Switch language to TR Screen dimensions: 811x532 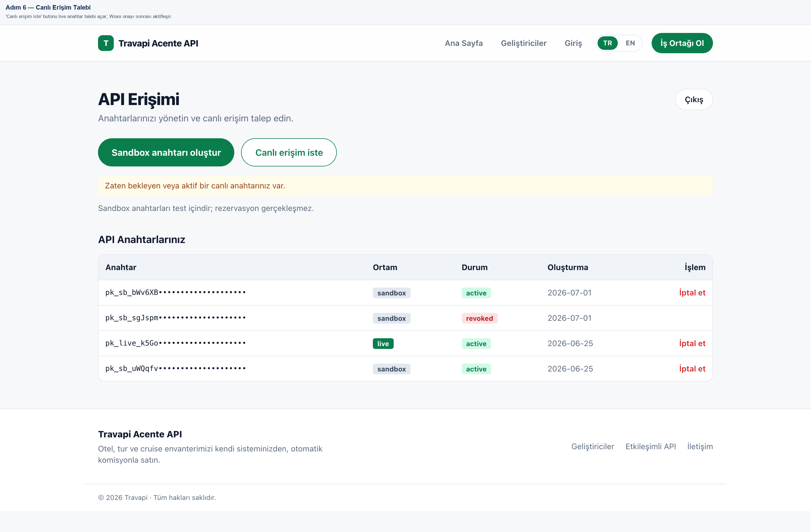[x=607, y=43]
